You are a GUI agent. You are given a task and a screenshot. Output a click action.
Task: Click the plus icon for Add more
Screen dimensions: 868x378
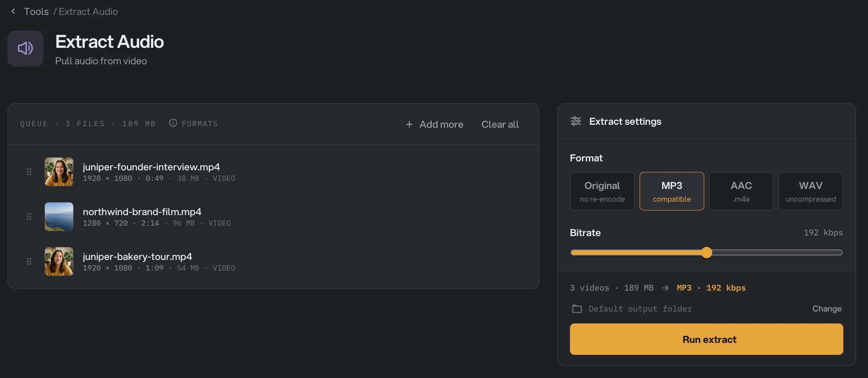click(409, 124)
